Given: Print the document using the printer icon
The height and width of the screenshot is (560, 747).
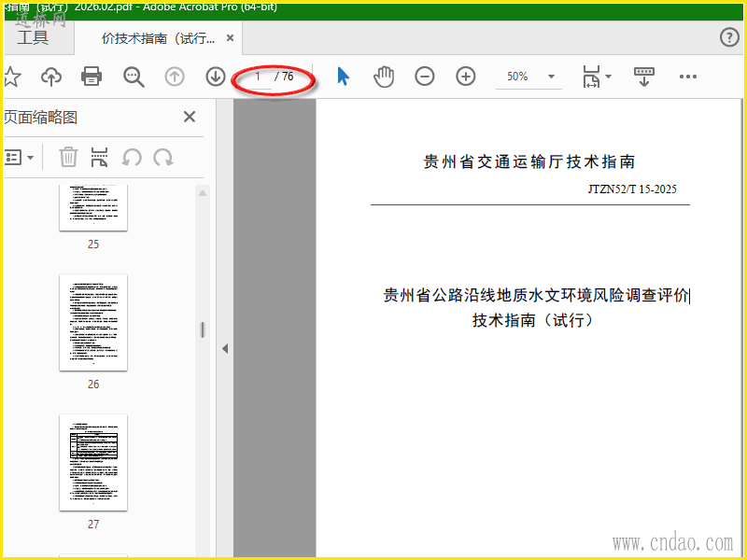Looking at the screenshot, I should coord(92,77).
